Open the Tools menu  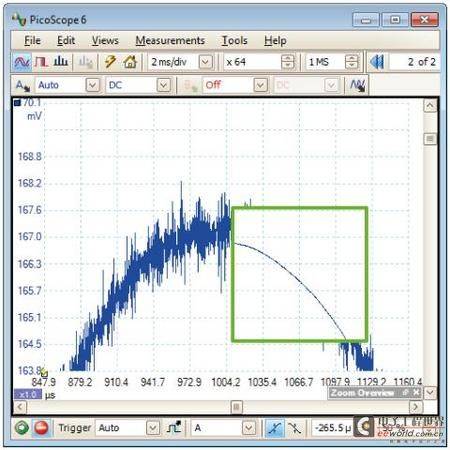tap(235, 41)
